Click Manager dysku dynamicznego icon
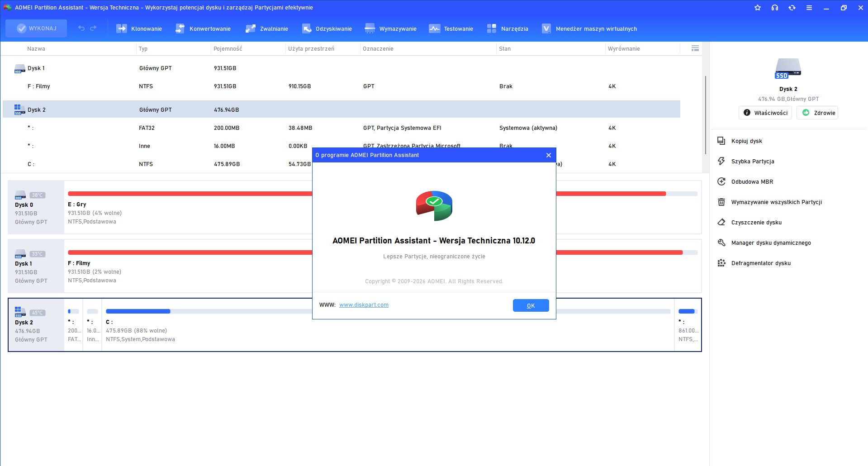Screen dimensions: 868x466 pos(721,243)
